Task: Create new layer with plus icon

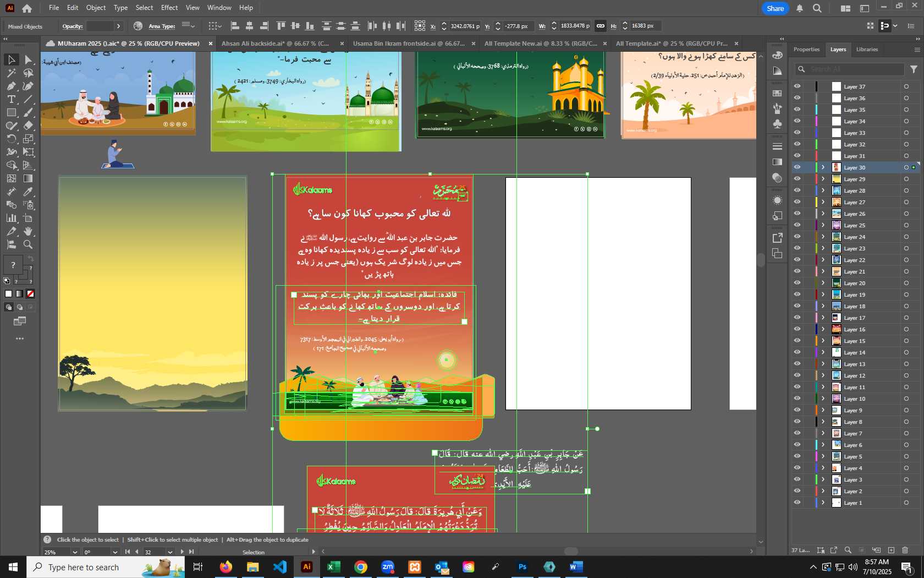Action: click(x=892, y=550)
